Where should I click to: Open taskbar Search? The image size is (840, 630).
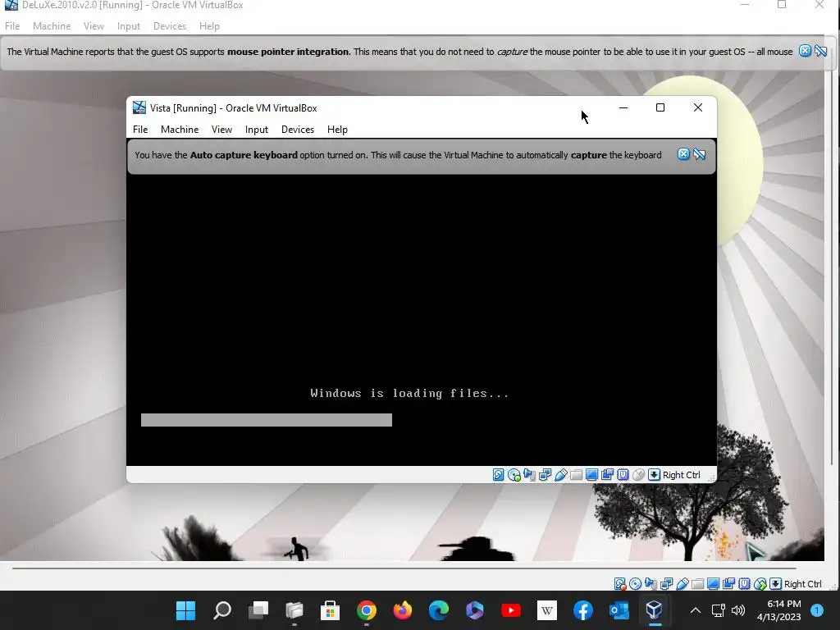(x=221, y=610)
